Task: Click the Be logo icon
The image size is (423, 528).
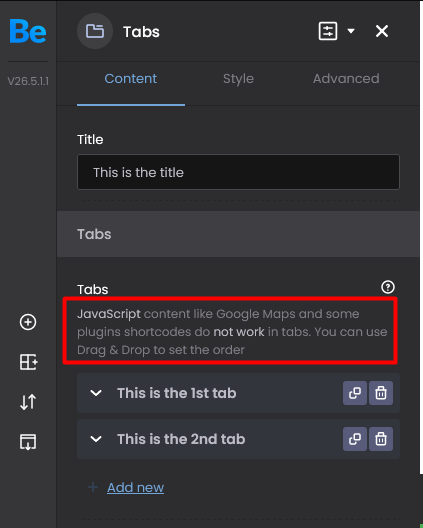Action: coord(28,31)
